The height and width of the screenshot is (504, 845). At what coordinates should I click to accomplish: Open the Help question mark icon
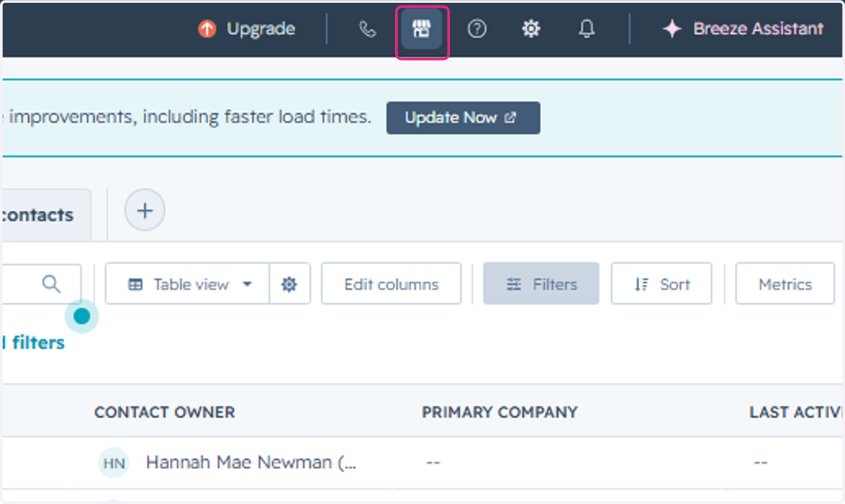point(477,29)
